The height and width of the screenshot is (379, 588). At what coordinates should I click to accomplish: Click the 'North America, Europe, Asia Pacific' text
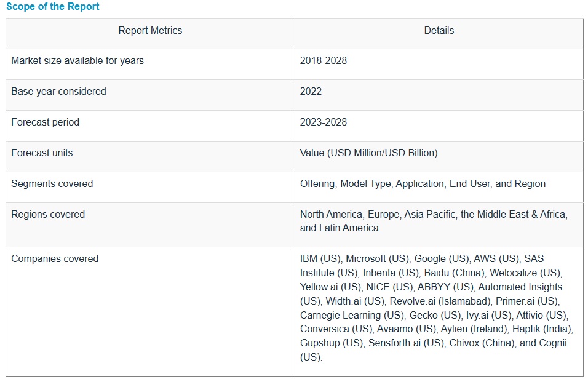coord(378,215)
